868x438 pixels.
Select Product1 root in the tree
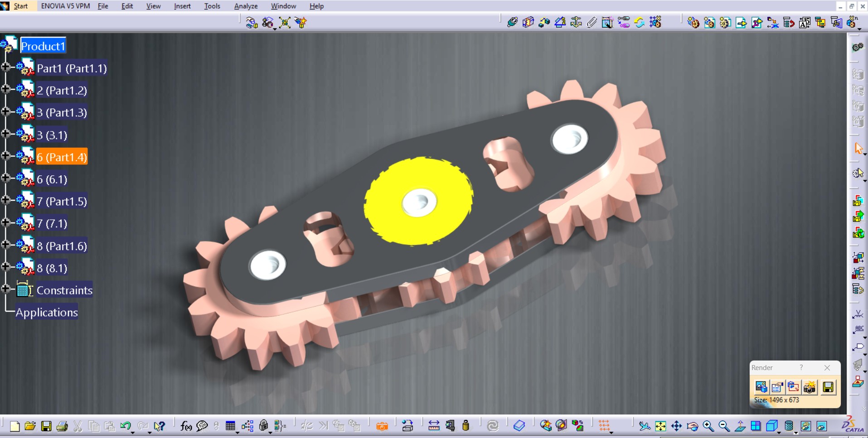pos(43,46)
